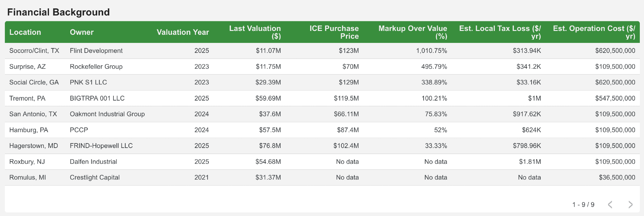The image size is (644, 216).
Task: Click the Valuation Year column header
Action: pos(183,32)
